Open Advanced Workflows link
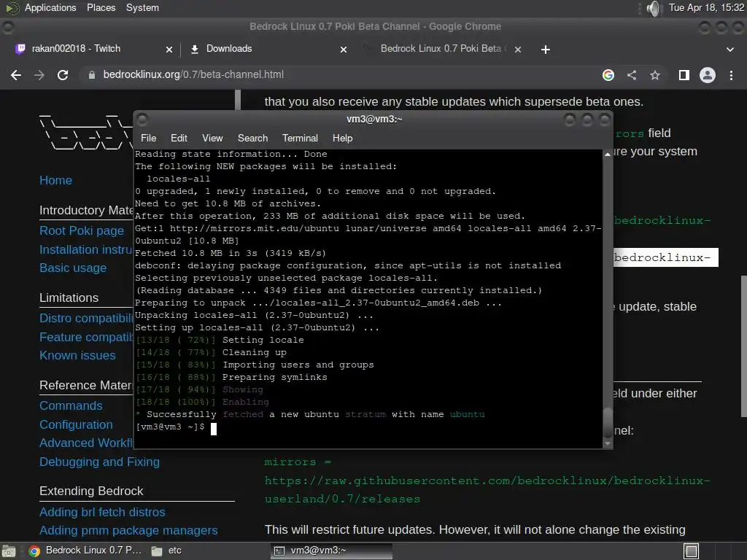747x560 pixels. [86, 443]
